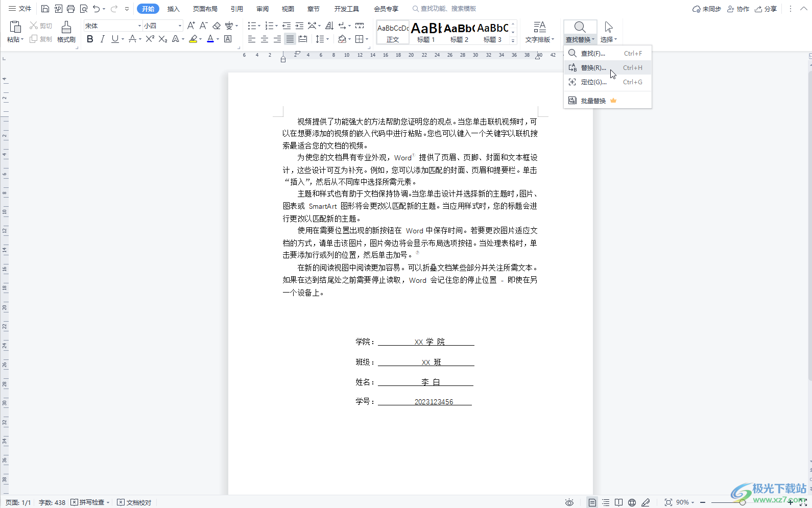Apply the 标题 1 style
Image resolution: width=812 pixels, height=508 pixels.
pos(426,32)
